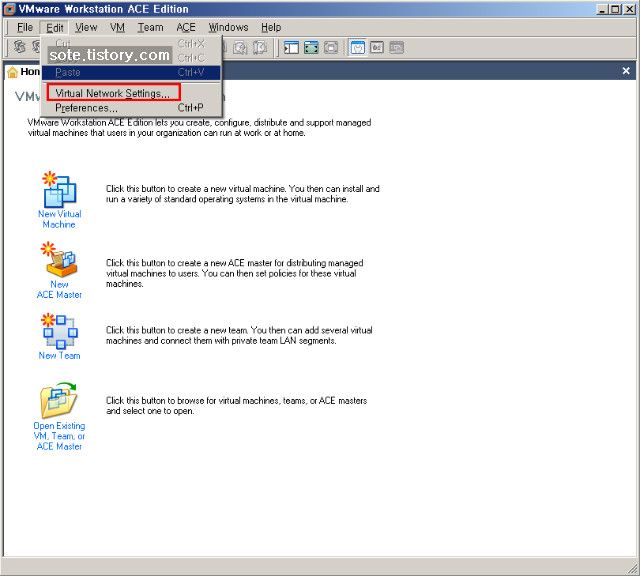Click the New ACE Master link text
Viewport: 640px width, 576px height.
pos(60,289)
